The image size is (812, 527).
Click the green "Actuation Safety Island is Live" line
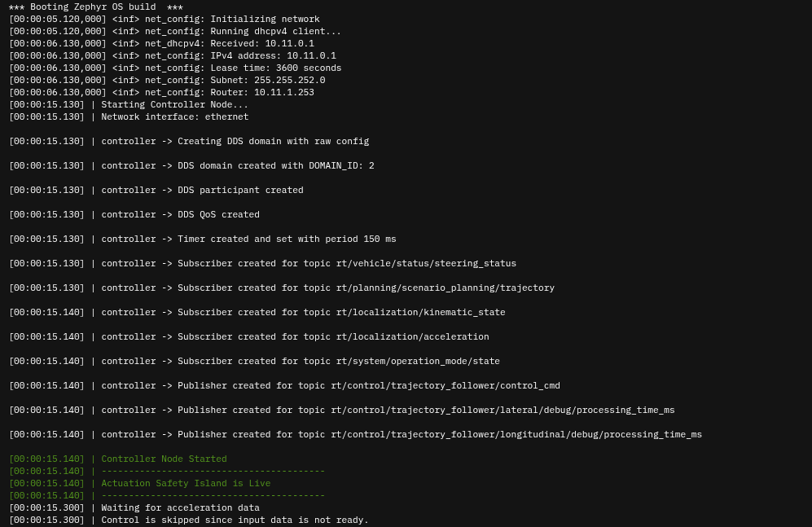coord(139,483)
